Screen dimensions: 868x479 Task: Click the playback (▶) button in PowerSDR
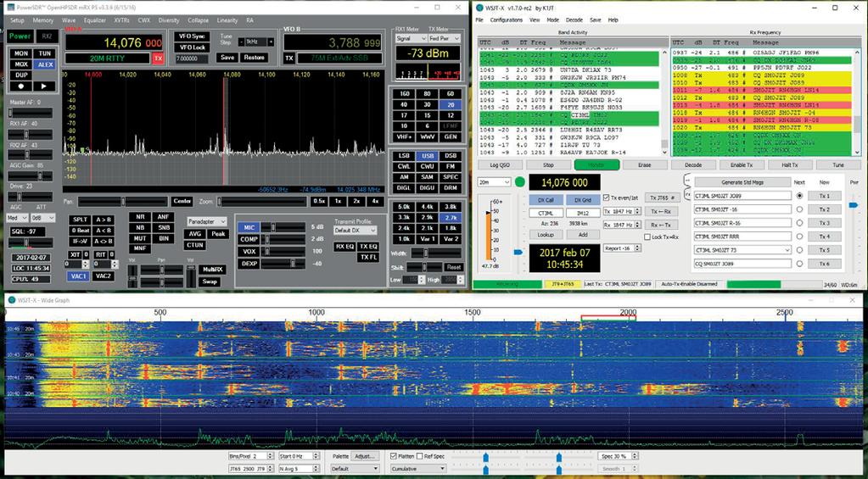tap(44, 86)
